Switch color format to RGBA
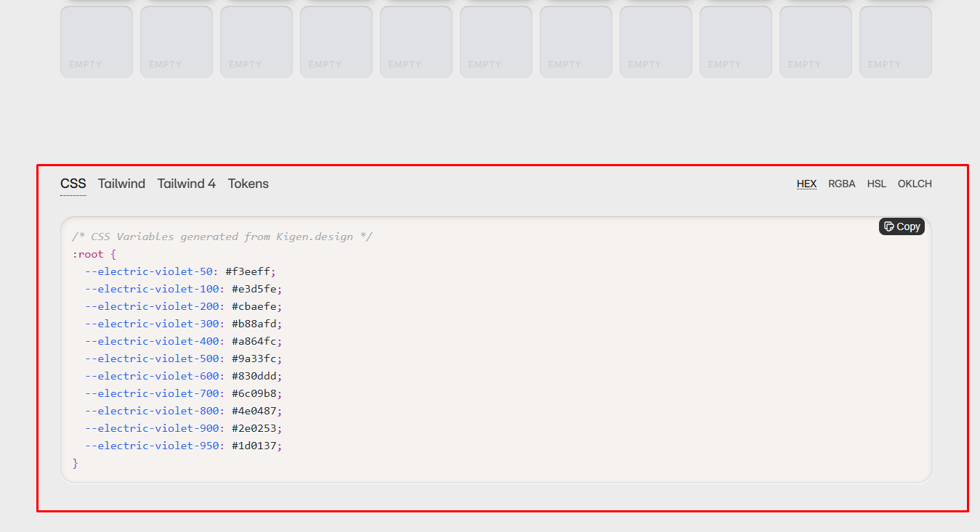The image size is (980, 532). (842, 184)
